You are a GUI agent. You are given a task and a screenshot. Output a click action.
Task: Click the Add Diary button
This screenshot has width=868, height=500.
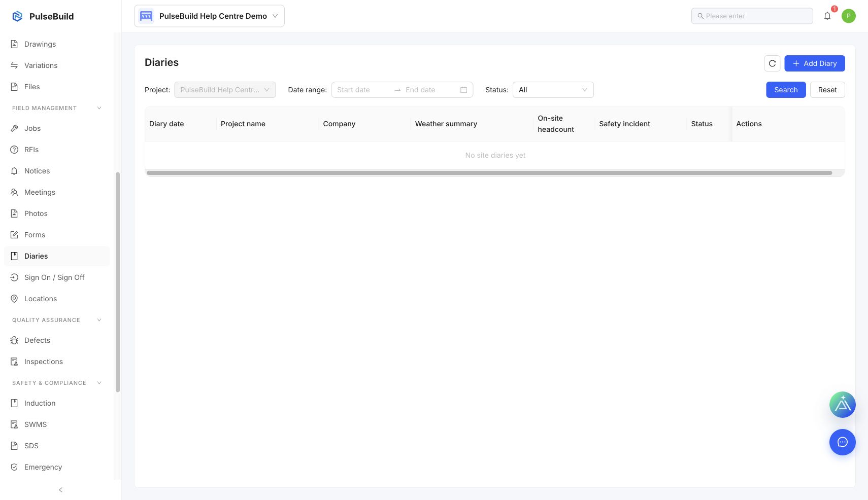(814, 63)
